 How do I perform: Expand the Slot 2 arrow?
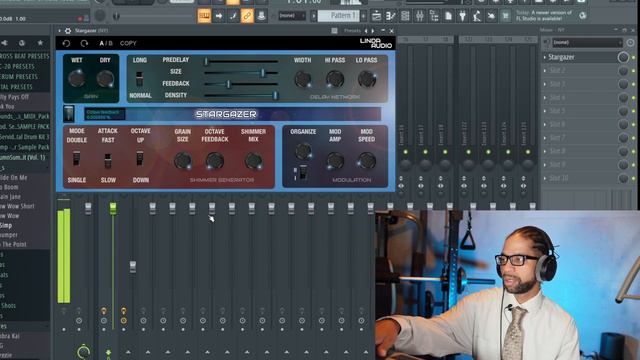click(545, 71)
